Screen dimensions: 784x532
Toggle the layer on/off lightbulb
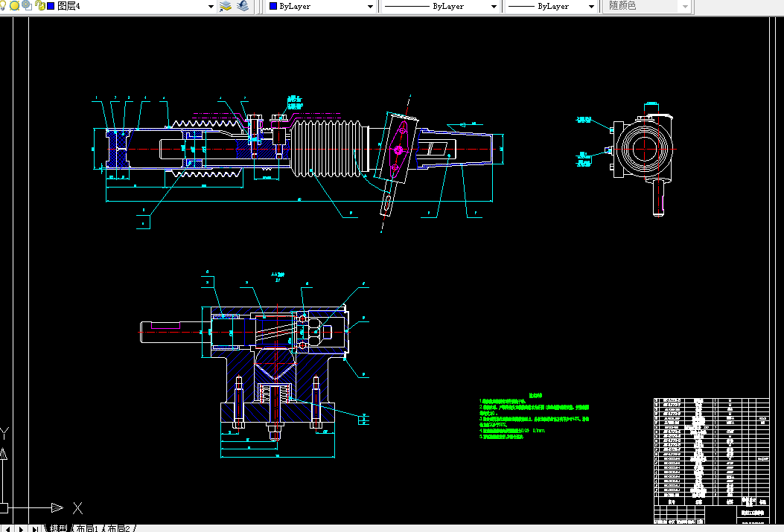point(4,6)
